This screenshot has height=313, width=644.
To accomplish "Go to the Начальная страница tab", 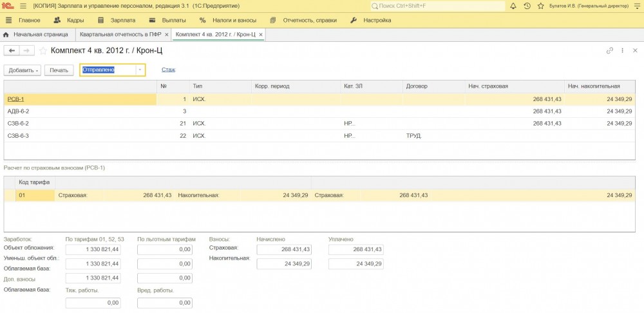I will 36,34.
